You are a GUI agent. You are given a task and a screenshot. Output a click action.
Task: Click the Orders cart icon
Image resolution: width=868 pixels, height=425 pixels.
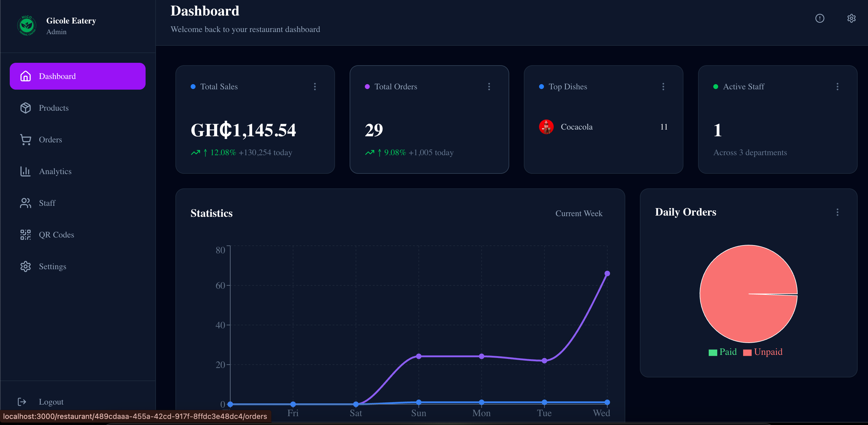[x=26, y=140]
